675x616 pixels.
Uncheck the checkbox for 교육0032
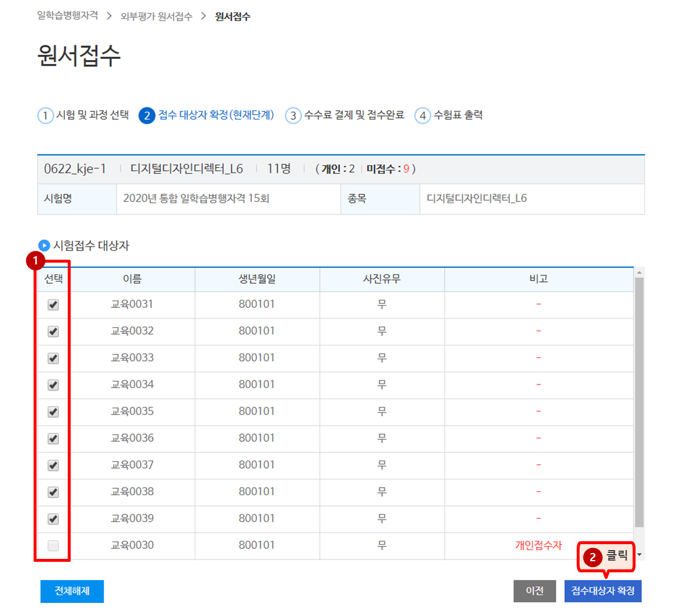pyautogui.click(x=53, y=332)
